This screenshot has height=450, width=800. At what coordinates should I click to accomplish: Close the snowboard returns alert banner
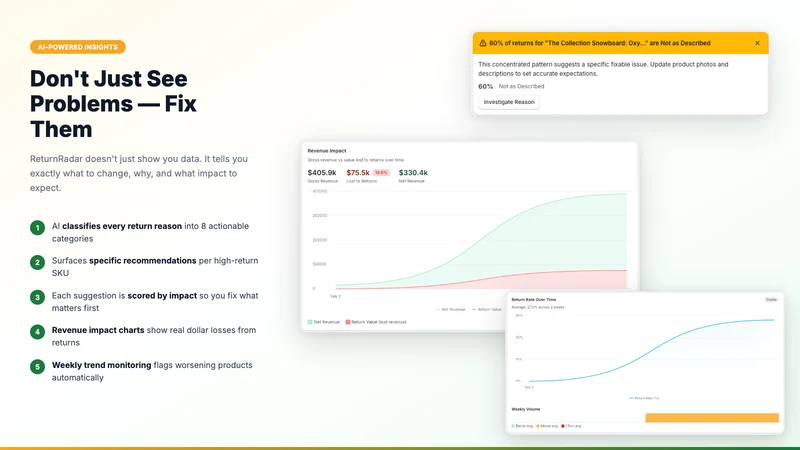click(757, 43)
